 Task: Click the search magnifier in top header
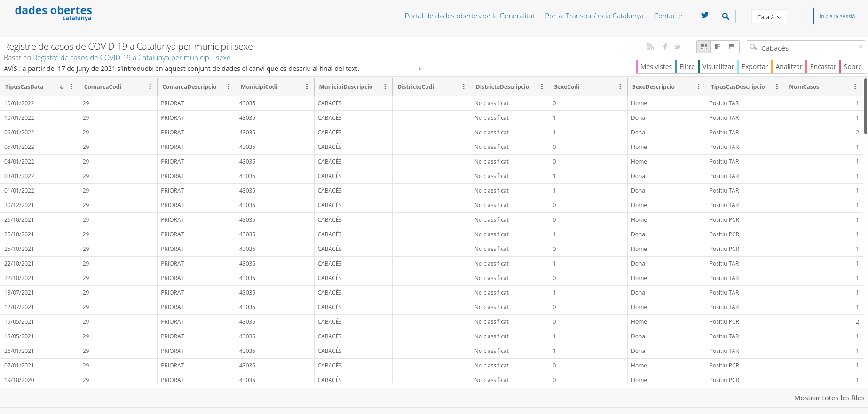pyautogui.click(x=726, y=16)
